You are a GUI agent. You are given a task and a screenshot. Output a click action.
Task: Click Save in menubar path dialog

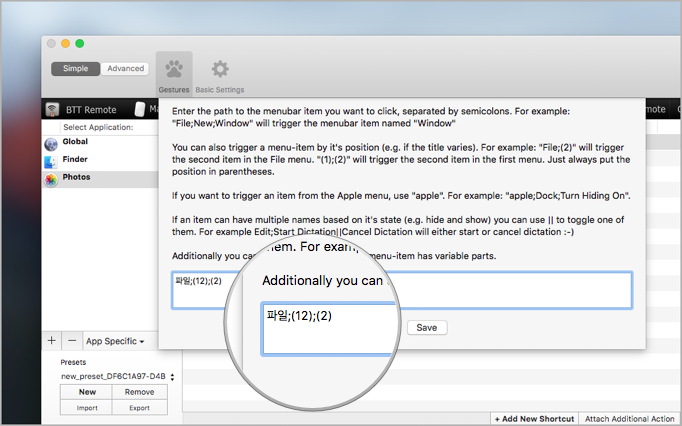[427, 328]
